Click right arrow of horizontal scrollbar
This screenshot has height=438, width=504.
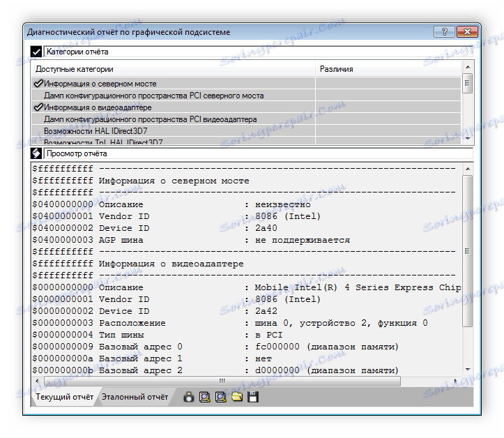[455, 381]
